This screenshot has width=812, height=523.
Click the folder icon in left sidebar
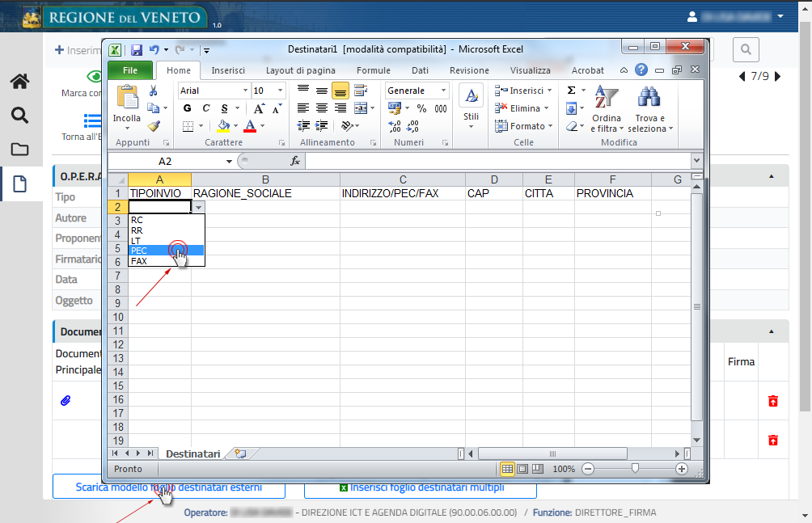coord(19,150)
